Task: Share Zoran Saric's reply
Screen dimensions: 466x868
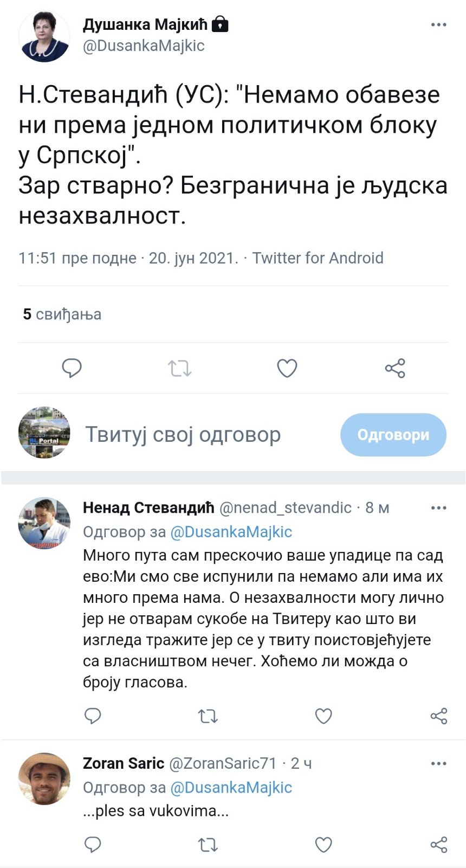Action: coord(438,844)
